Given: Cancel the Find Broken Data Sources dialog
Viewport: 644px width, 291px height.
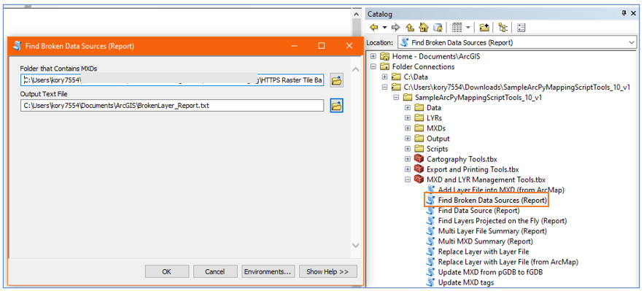Looking at the screenshot, I should point(215,271).
